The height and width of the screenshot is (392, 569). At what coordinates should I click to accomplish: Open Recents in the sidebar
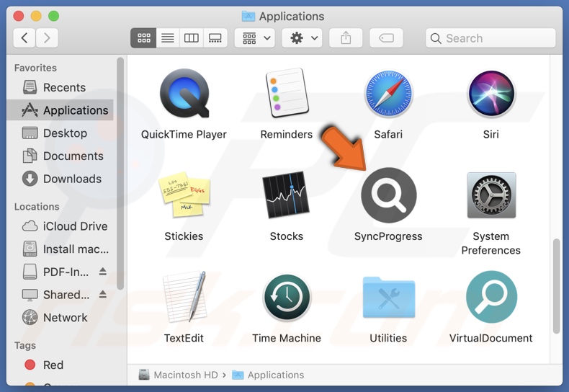coord(61,87)
